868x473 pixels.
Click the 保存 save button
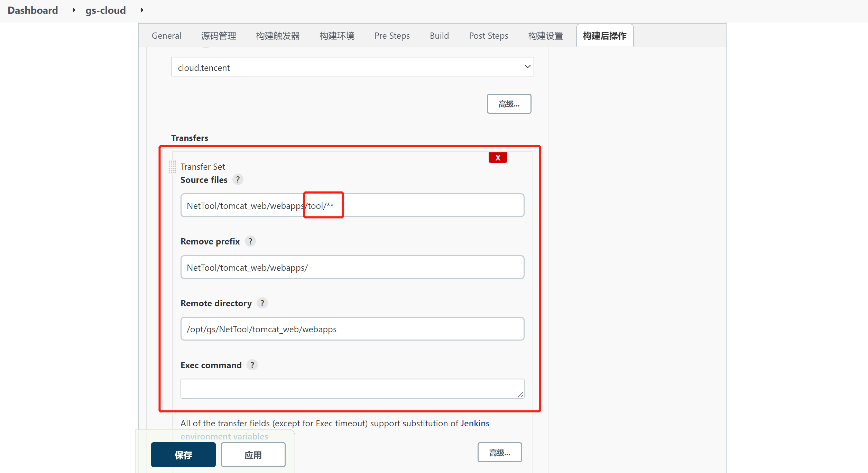point(183,455)
